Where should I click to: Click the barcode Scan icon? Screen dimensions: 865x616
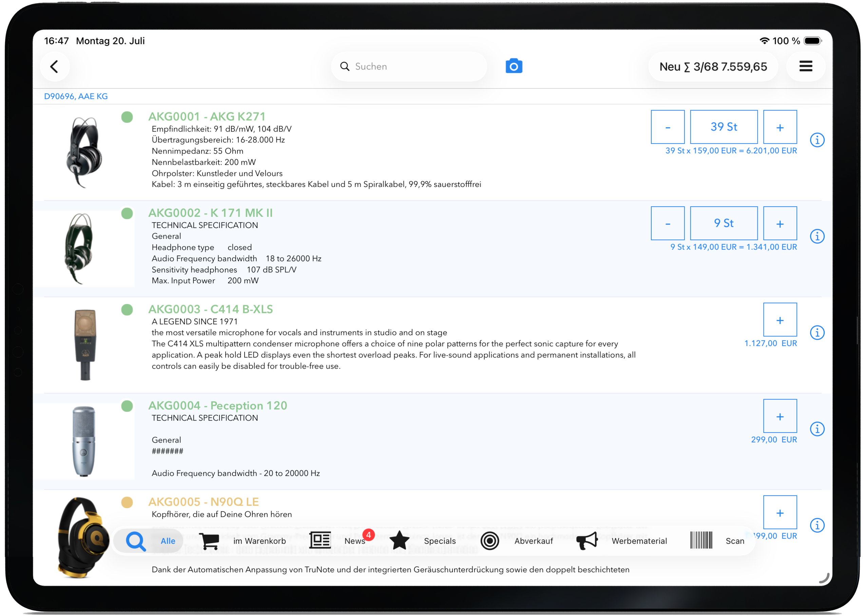(701, 540)
